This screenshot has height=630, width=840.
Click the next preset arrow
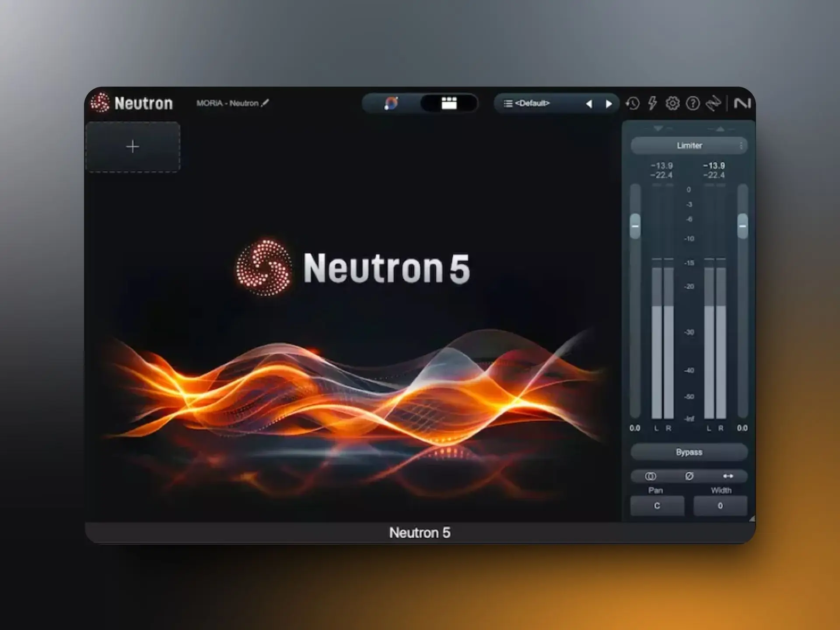tap(609, 104)
